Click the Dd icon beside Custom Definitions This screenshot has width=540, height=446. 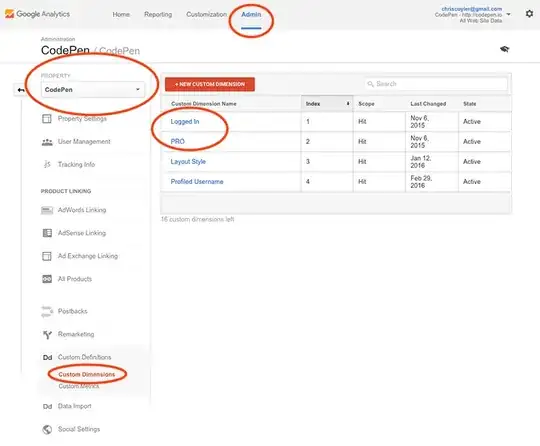(x=48, y=357)
